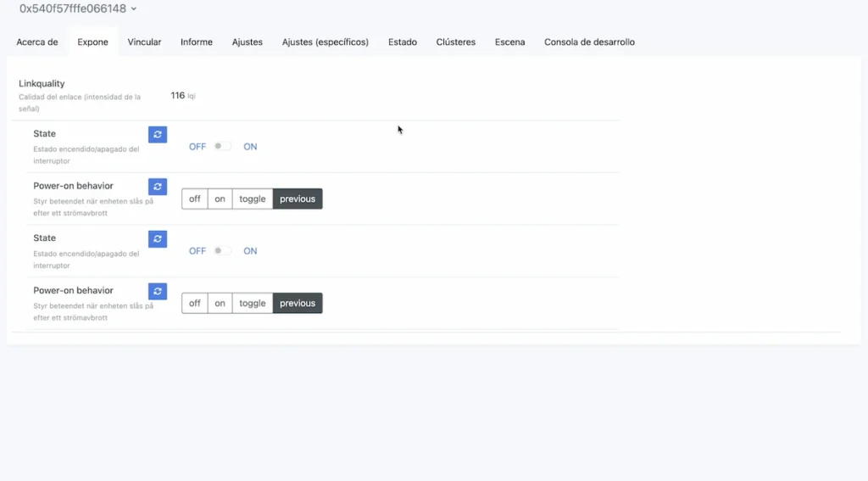Refresh the second Power-on behavior value
The height and width of the screenshot is (481, 868).
[158, 292]
